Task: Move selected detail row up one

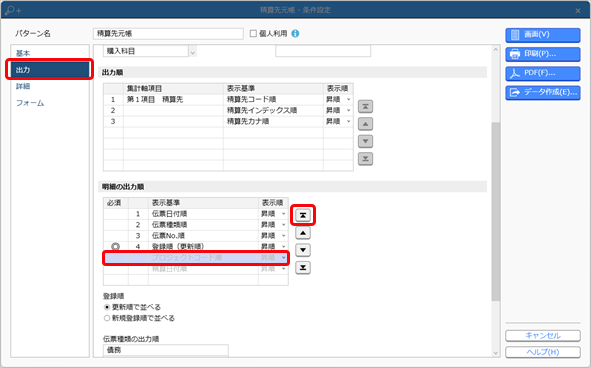Action: pyautogui.click(x=303, y=233)
